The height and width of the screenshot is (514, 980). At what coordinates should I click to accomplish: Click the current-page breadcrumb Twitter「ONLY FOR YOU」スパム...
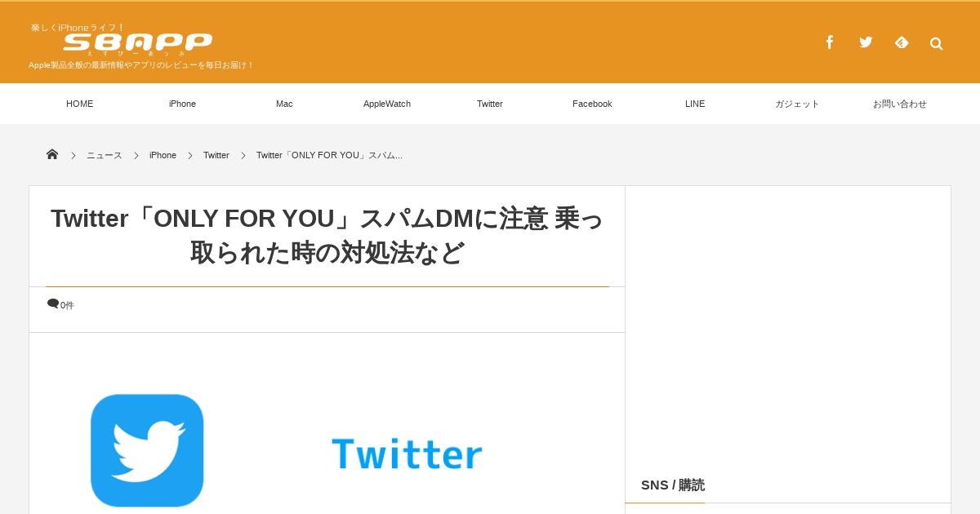[329, 155]
